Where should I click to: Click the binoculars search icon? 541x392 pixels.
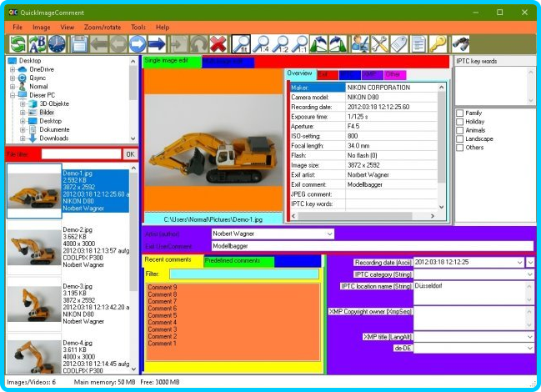pos(460,44)
